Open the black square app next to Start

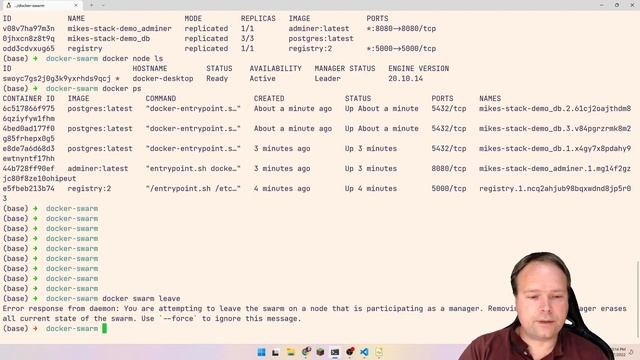coord(276,352)
